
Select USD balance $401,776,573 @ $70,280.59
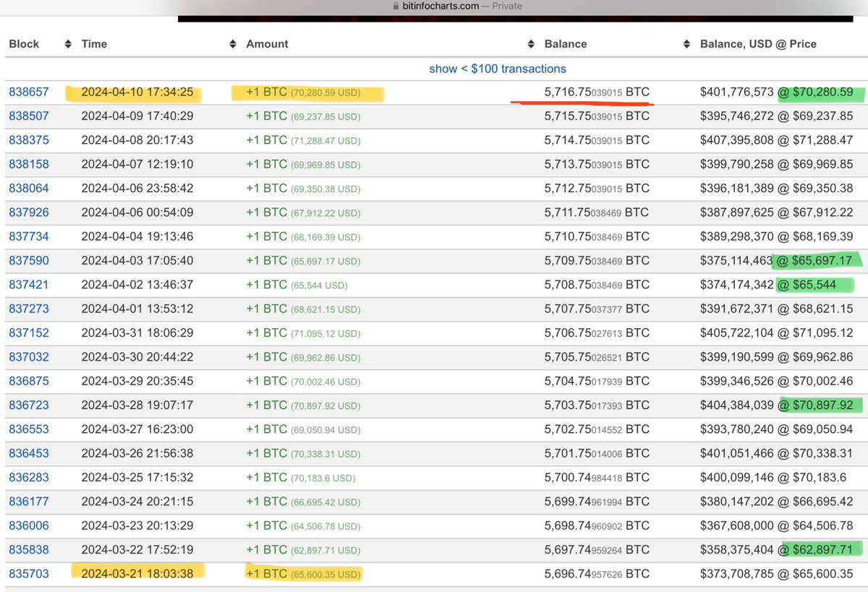point(776,92)
